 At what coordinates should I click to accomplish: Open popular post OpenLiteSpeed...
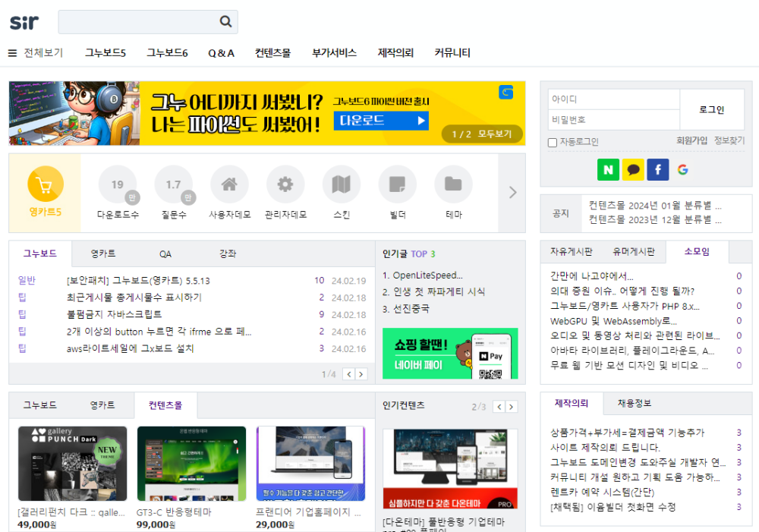[x=427, y=275]
